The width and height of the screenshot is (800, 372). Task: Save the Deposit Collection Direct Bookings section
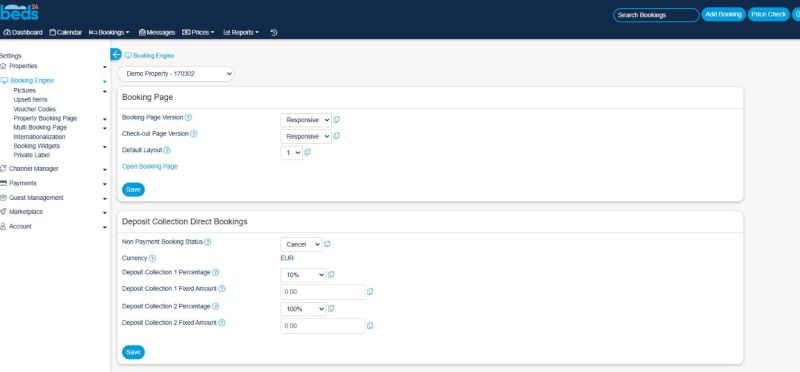[x=133, y=352]
